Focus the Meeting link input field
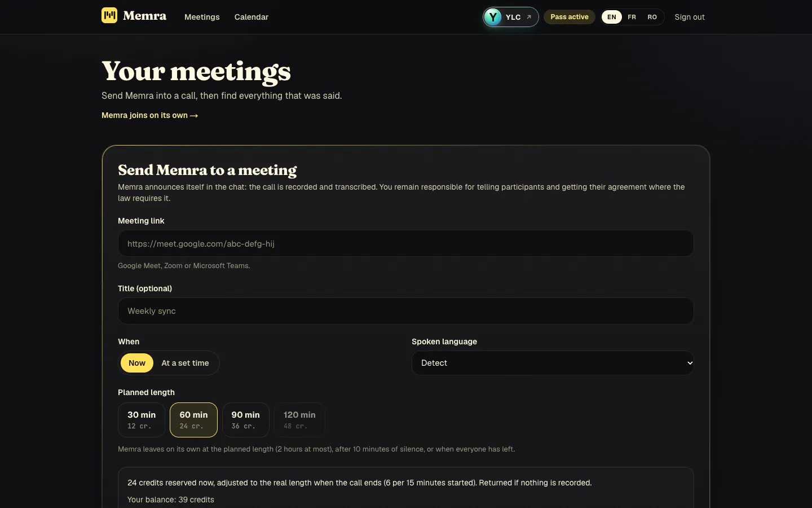Screen dimensions: 812x508 (405, 243)
